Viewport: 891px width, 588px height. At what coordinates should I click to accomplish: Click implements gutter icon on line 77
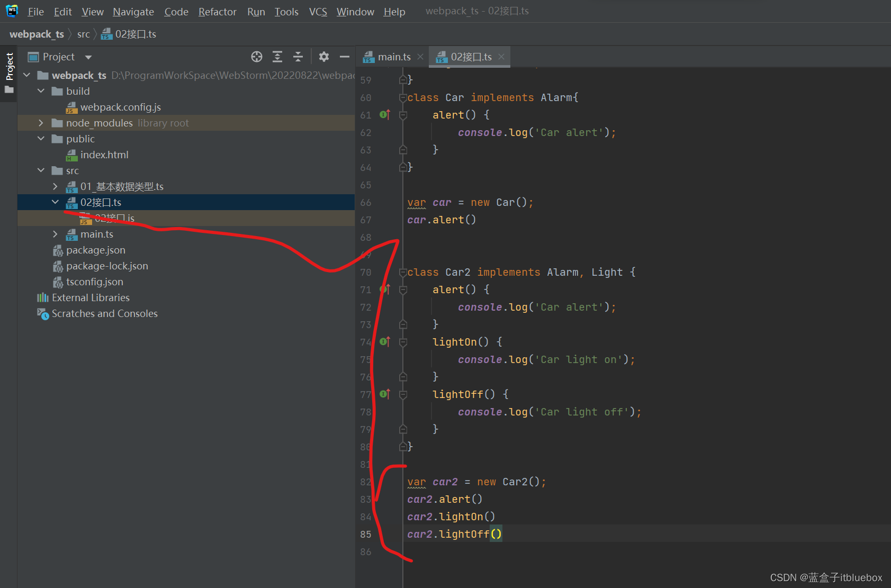(385, 394)
